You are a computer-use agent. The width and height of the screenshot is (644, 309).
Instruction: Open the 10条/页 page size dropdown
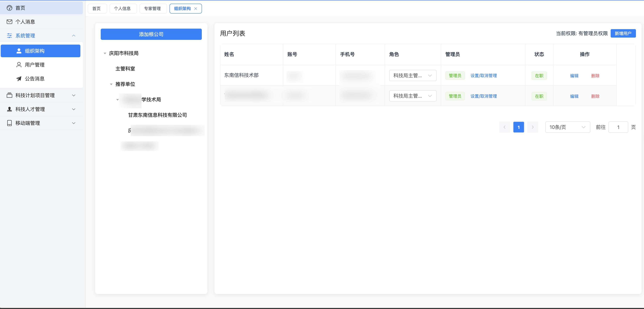click(567, 127)
